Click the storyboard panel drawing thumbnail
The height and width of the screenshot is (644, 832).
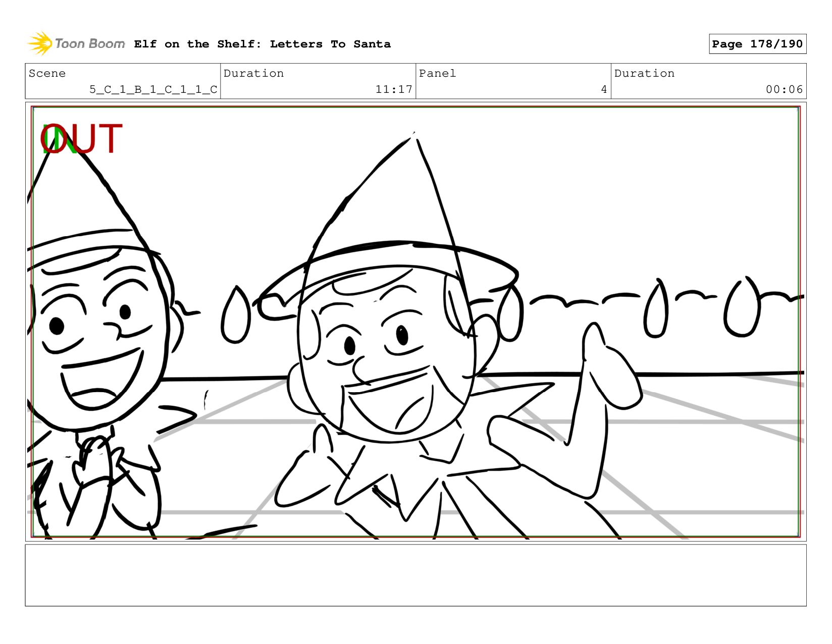(x=415, y=321)
